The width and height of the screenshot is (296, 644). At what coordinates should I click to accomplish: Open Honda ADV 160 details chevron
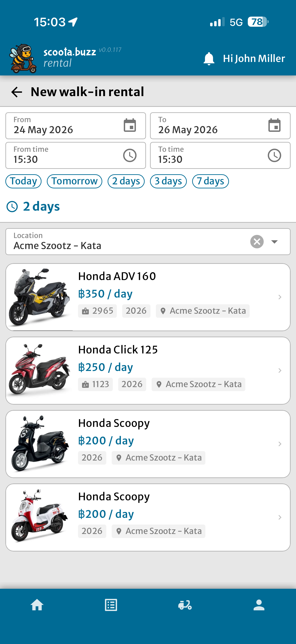click(x=280, y=297)
